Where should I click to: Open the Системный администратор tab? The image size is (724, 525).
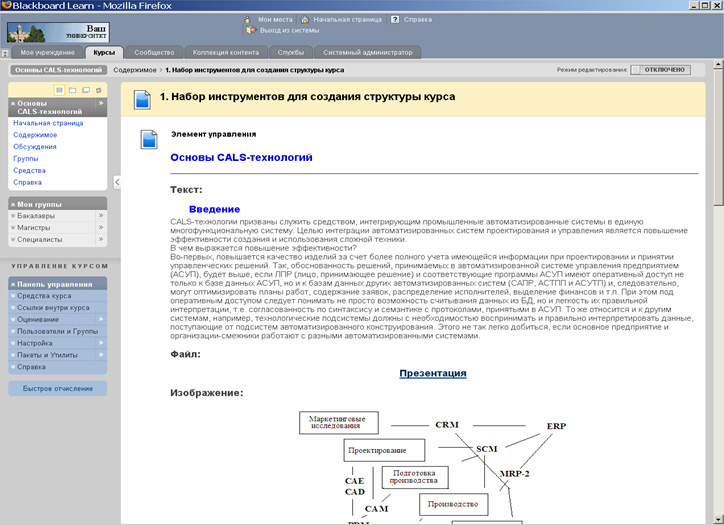368,53
